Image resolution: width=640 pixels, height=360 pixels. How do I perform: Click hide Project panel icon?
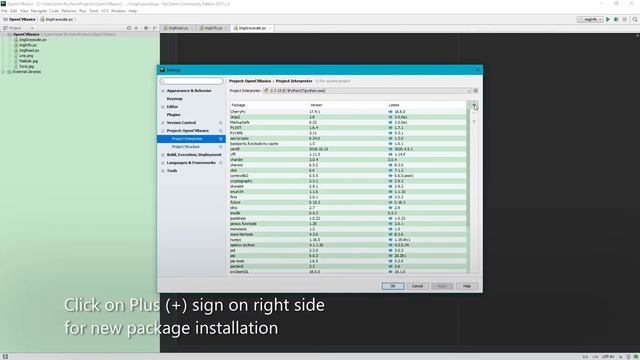point(155,28)
